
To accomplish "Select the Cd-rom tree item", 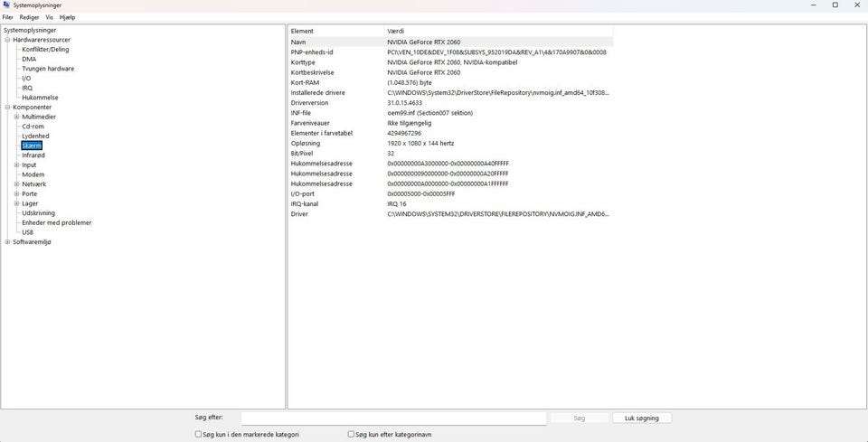I will pyautogui.click(x=33, y=127).
